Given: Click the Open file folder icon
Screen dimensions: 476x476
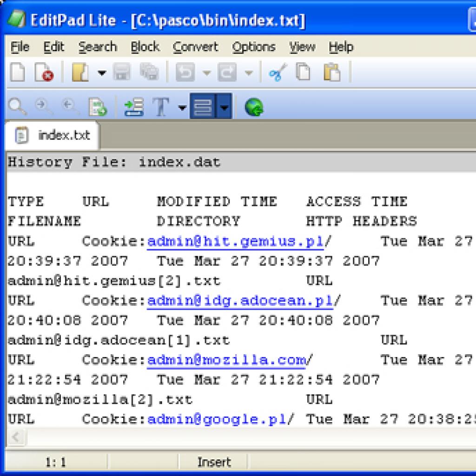Looking at the screenshot, I should coord(80,72).
